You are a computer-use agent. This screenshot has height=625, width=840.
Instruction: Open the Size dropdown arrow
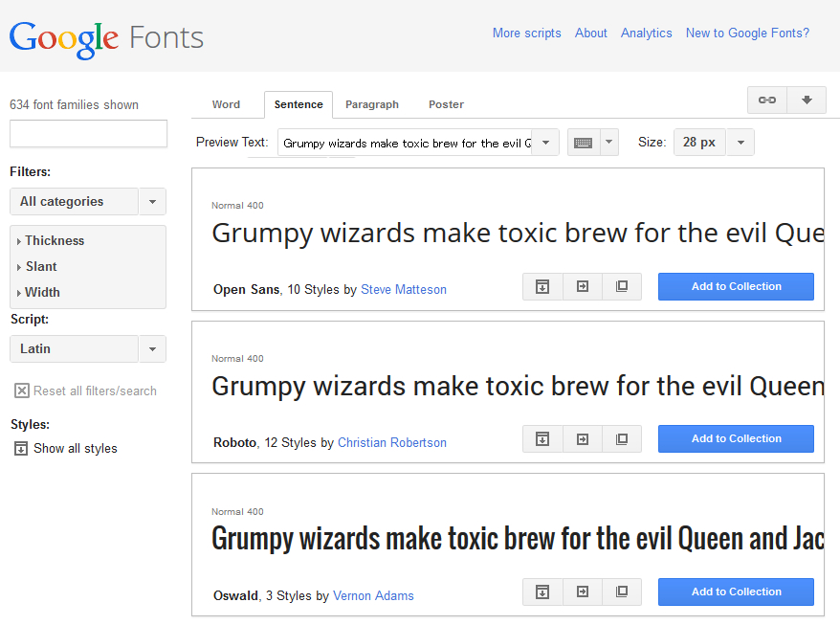pos(741,143)
